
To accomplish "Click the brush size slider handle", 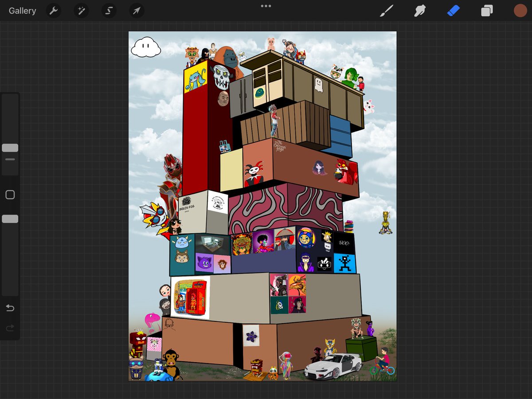I will click(10, 148).
